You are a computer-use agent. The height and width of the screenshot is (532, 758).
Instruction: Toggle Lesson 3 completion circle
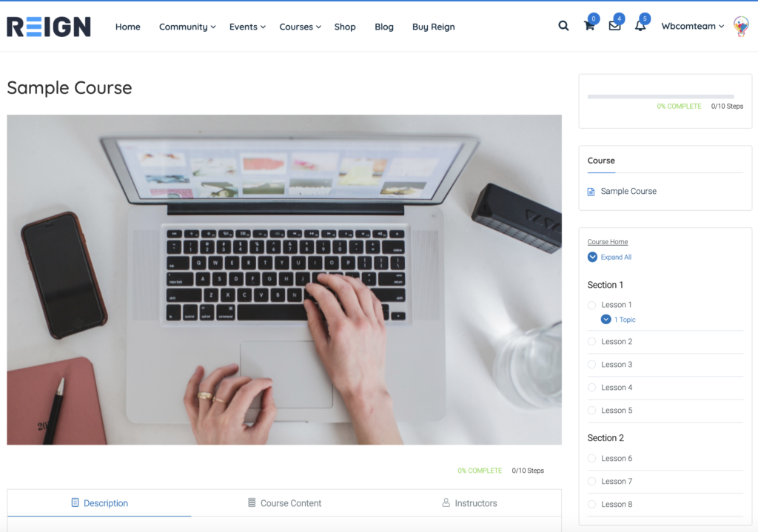591,364
